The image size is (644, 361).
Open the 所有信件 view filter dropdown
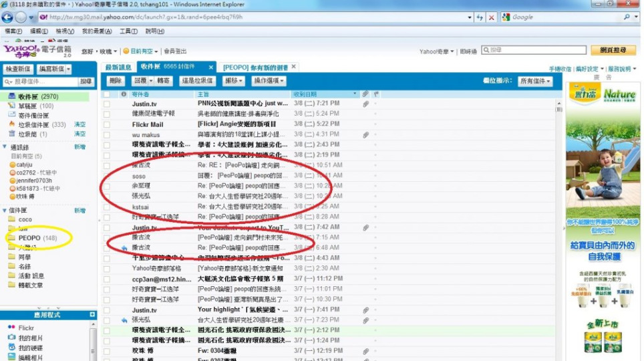pyautogui.click(x=535, y=81)
